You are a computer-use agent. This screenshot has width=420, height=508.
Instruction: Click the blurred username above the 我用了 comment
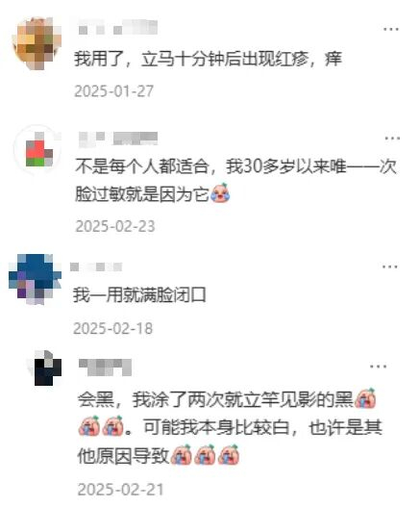(118, 27)
